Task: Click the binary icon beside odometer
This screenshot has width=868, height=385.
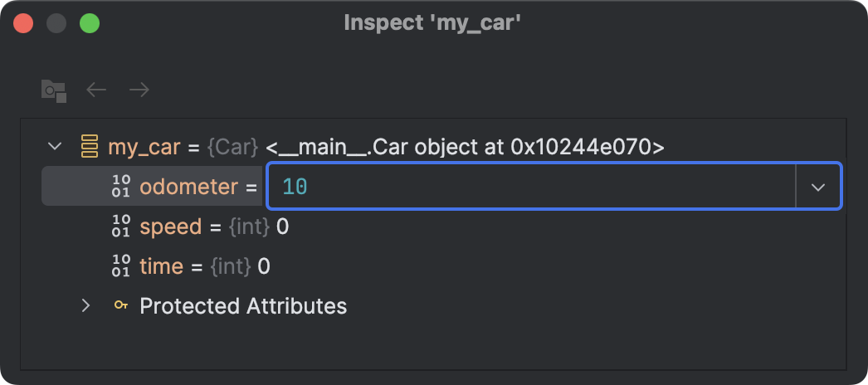Action: [x=121, y=187]
